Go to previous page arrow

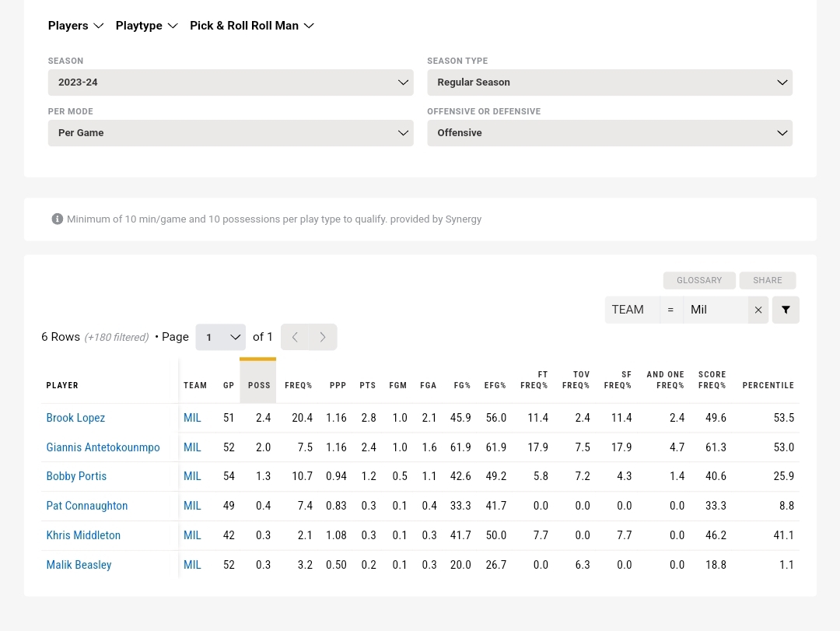(295, 337)
